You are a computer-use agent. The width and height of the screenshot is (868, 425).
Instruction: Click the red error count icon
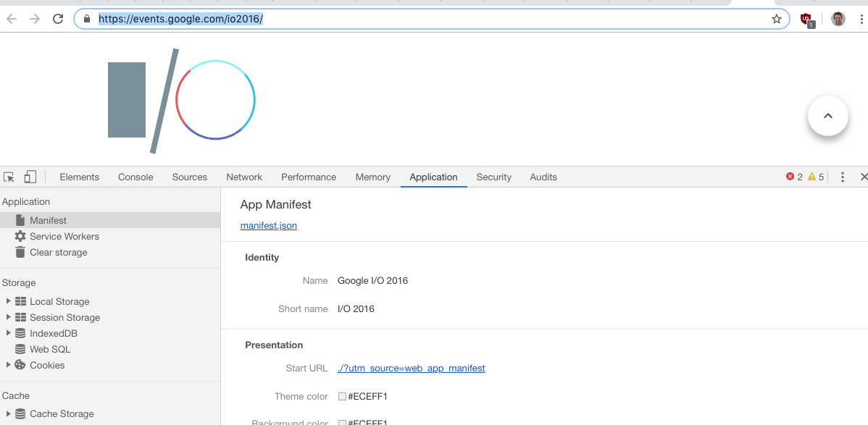point(790,177)
